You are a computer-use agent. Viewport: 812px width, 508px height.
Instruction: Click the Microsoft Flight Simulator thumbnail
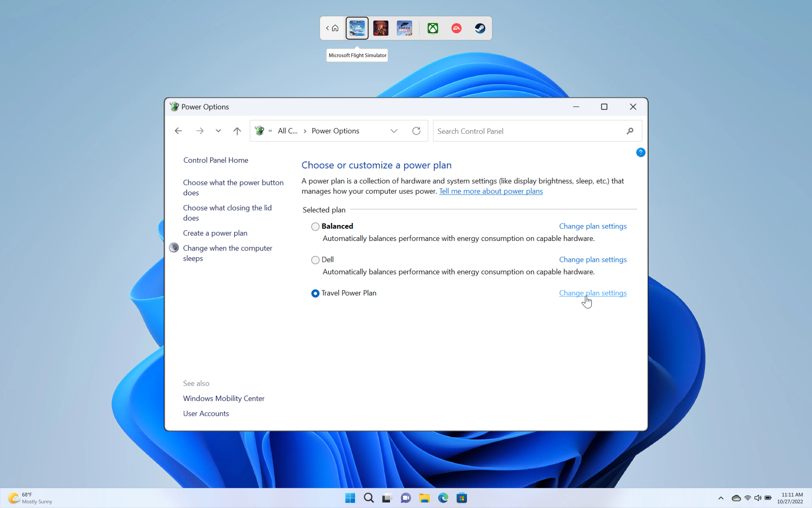pos(357,27)
